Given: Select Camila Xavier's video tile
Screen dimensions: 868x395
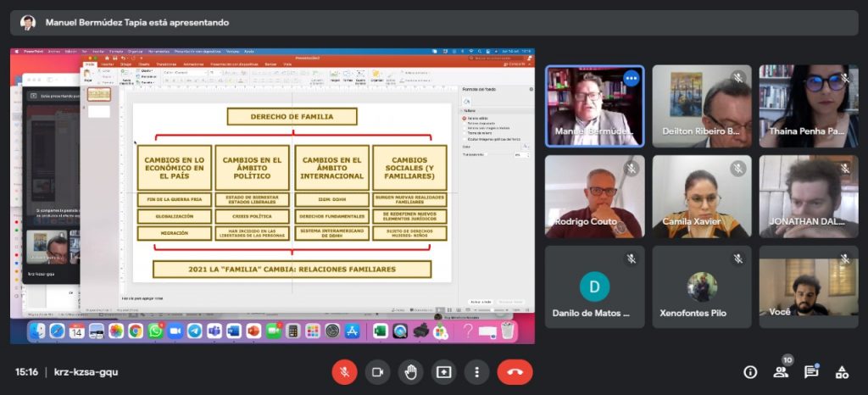Looking at the screenshot, I should [701, 196].
